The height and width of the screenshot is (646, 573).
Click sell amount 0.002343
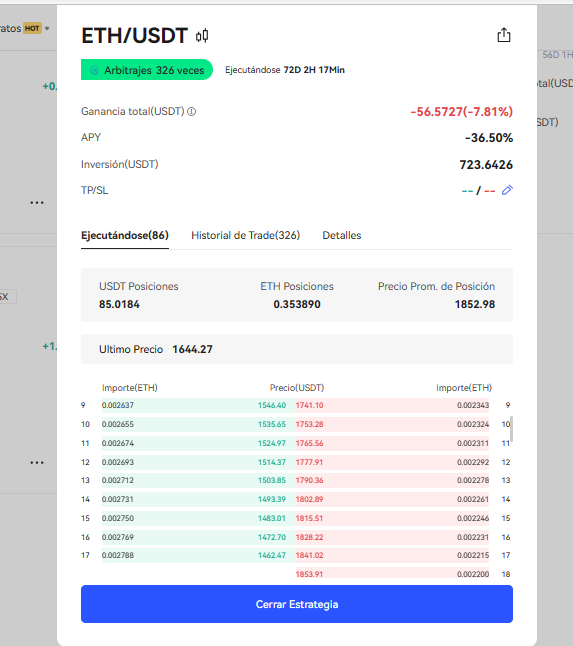pyautogui.click(x=473, y=405)
